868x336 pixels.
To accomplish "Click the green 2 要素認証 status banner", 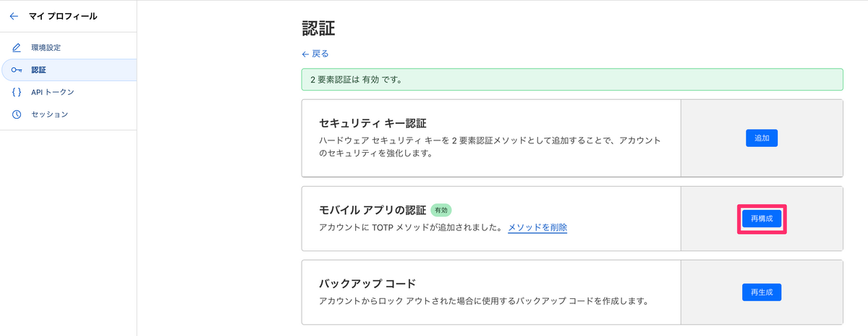I will pyautogui.click(x=572, y=79).
